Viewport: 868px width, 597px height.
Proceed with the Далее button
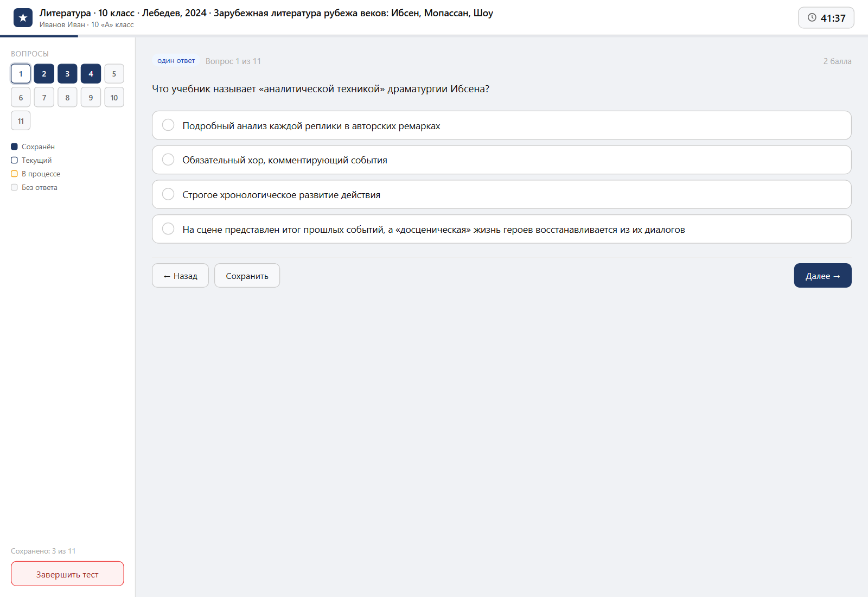click(822, 276)
